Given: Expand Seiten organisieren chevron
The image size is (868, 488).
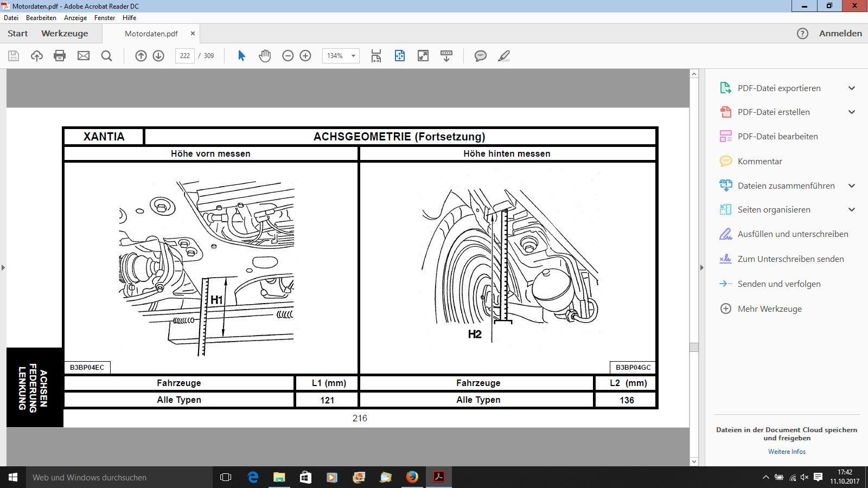Looking at the screenshot, I should click(x=852, y=210).
